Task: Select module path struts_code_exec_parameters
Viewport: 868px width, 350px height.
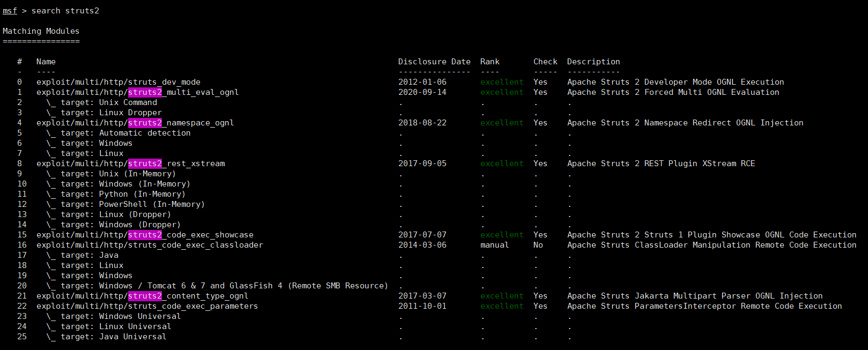Action: [x=147, y=306]
